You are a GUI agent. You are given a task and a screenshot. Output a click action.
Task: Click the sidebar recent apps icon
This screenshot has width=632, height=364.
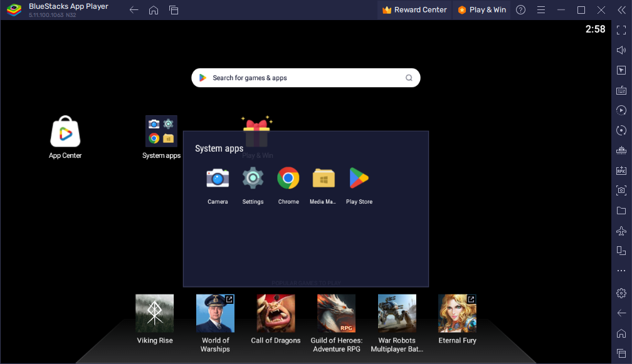tap(621, 353)
